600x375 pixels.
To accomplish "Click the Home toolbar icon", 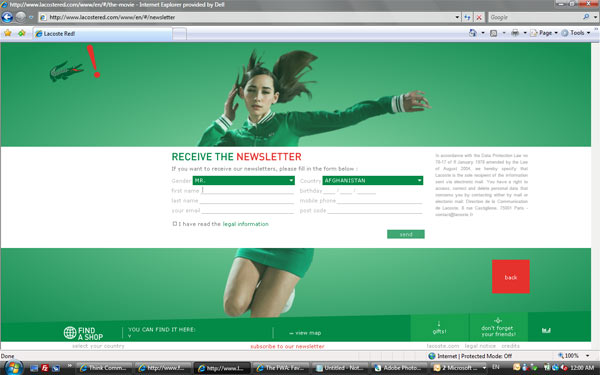I will (473, 33).
